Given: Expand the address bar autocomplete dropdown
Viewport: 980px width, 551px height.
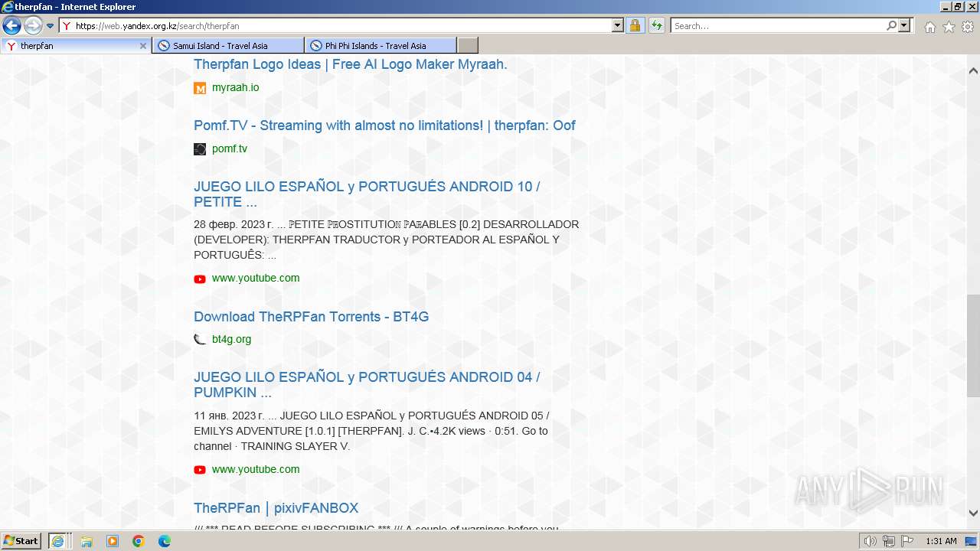Looking at the screenshot, I should pos(618,26).
